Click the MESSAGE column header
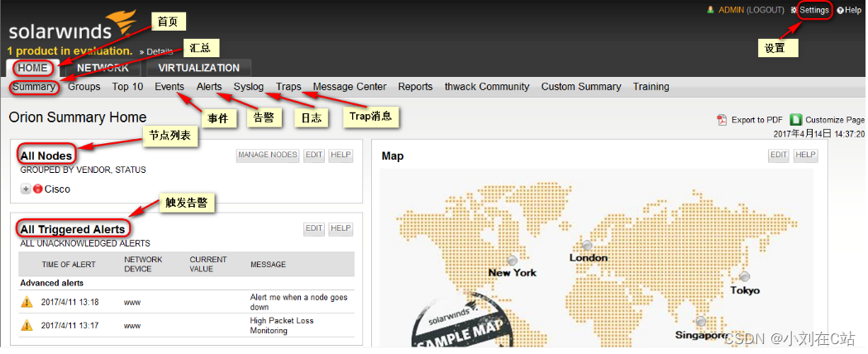868x354 pixels. click(x=268, y=264)
